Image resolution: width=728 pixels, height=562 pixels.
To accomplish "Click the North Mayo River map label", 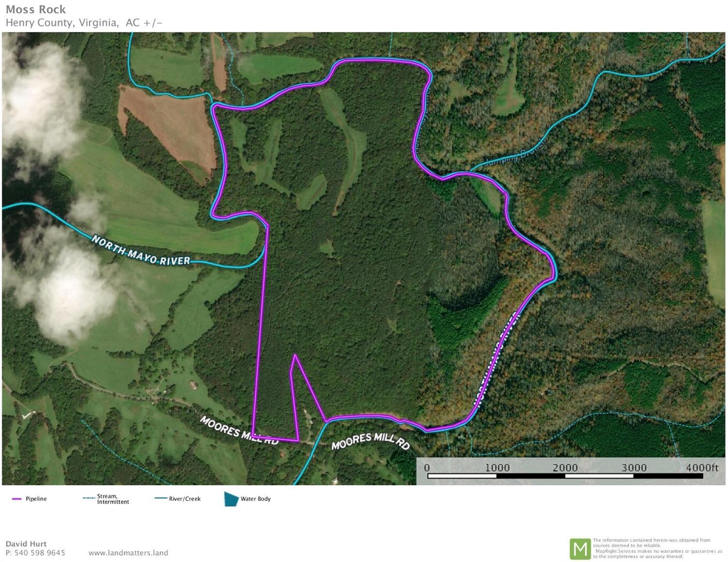I will point(141,250).
